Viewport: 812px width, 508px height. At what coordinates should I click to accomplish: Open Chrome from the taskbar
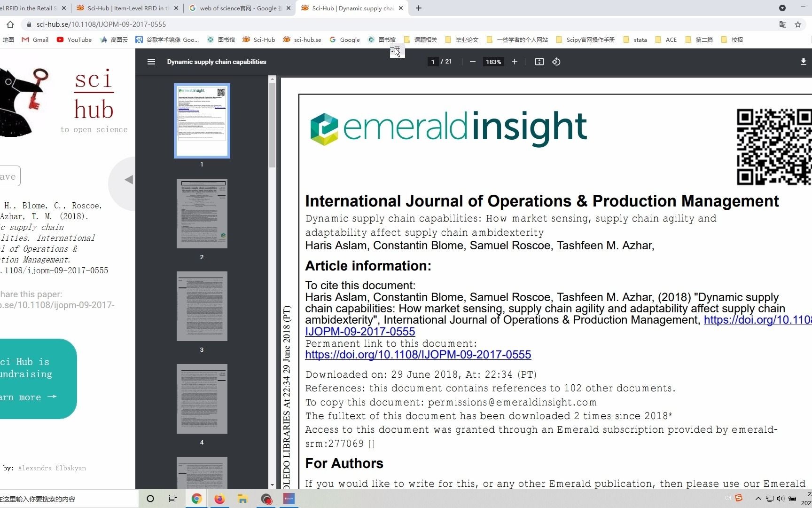(x=196, y=499)
